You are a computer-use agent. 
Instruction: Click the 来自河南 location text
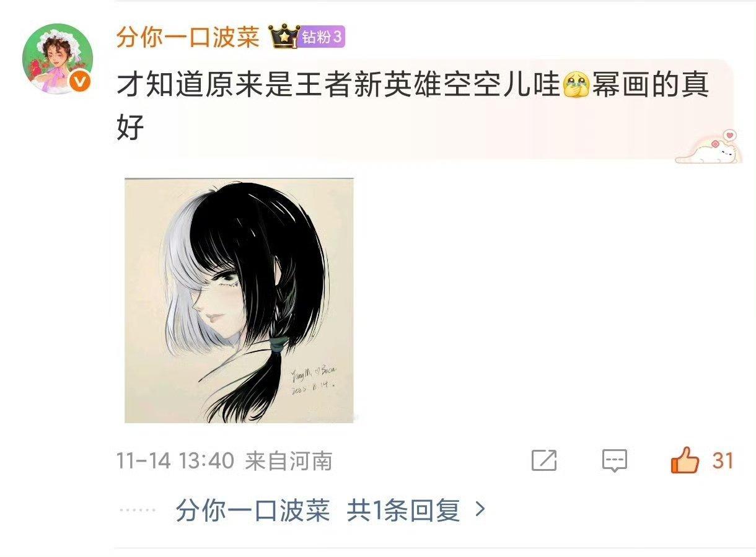tap(289, 461)
